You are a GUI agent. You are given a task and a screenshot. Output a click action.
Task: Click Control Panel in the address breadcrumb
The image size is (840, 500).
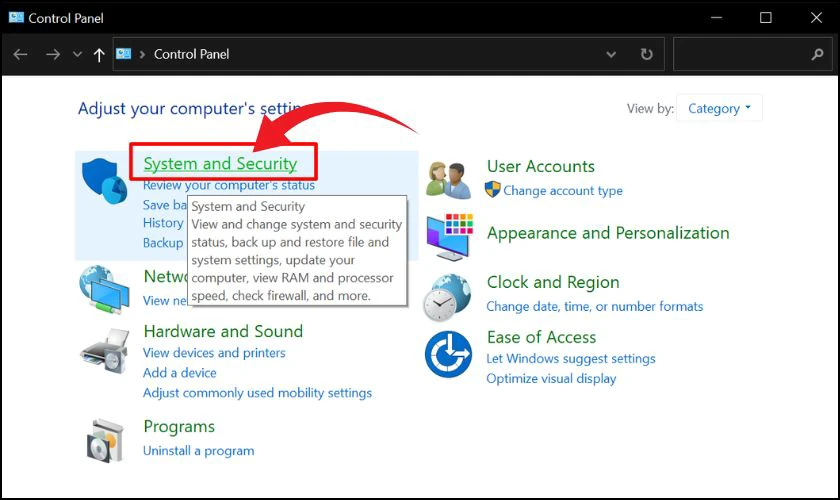pos(191,54)
